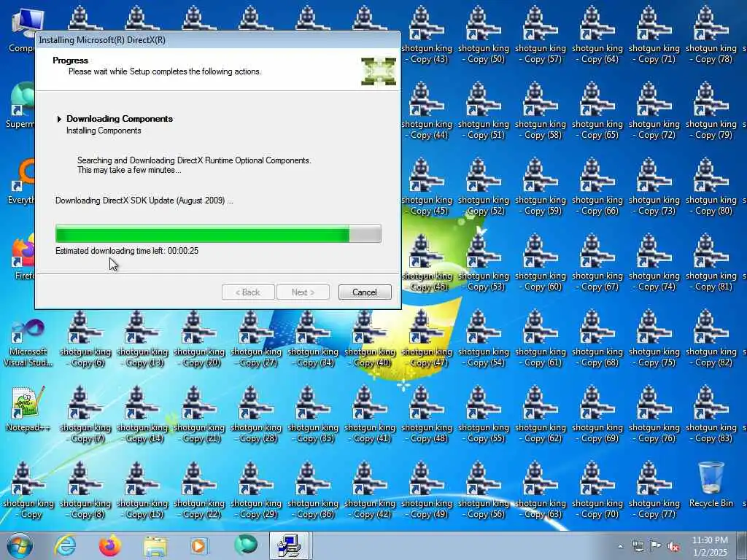Open the Action Center flag icon
Viewport: 747px width, 560px height.
pyautogui.click(x=656, y=546)
